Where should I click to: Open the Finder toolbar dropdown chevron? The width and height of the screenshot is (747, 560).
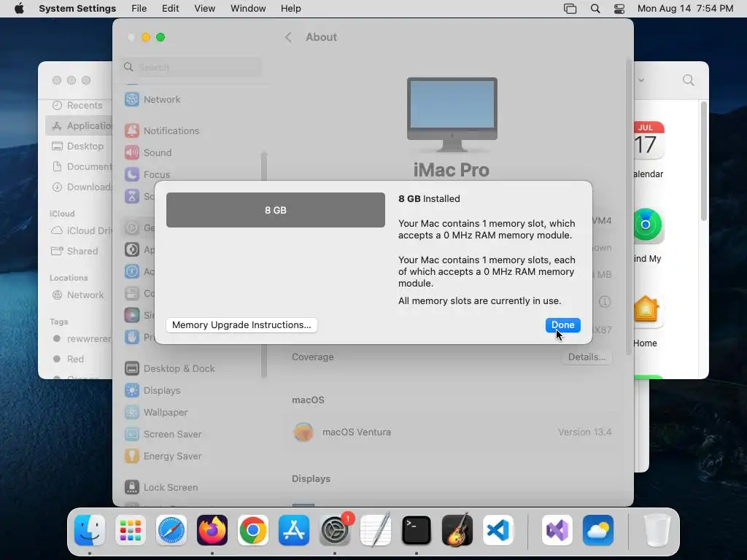click(x=641, y=80)
